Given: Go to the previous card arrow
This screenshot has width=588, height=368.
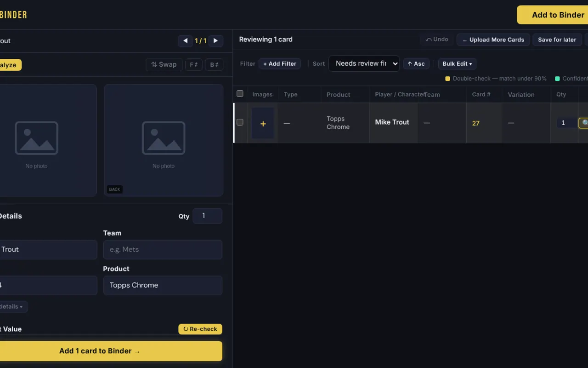Looking at the screenshot, I should pyautogui.click(x=186, y=41).
